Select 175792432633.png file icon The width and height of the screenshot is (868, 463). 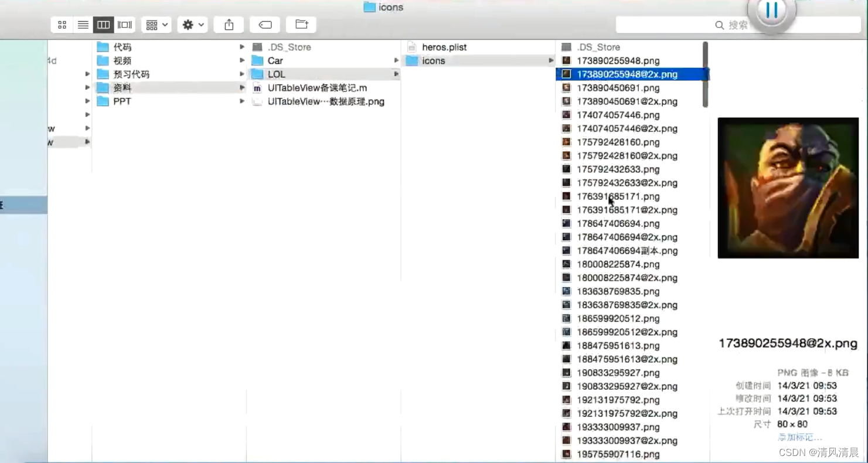click(x=566, y=169)
